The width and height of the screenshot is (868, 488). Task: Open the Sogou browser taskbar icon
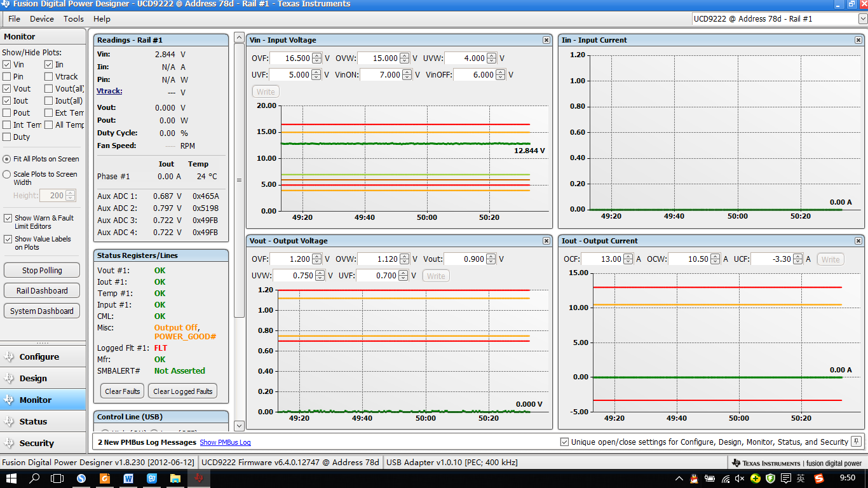pyautogui.click(x=81, y=478)
